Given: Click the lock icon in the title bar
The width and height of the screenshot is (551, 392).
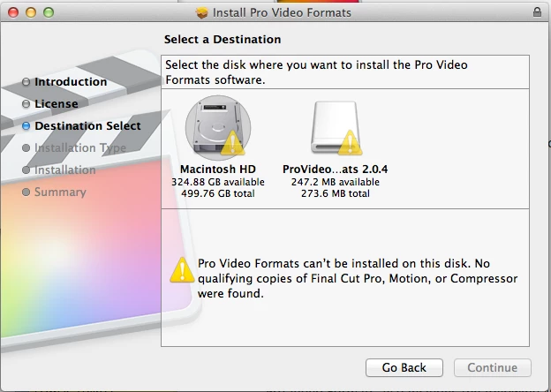Looking at the screenshot, I should point(538,12).
